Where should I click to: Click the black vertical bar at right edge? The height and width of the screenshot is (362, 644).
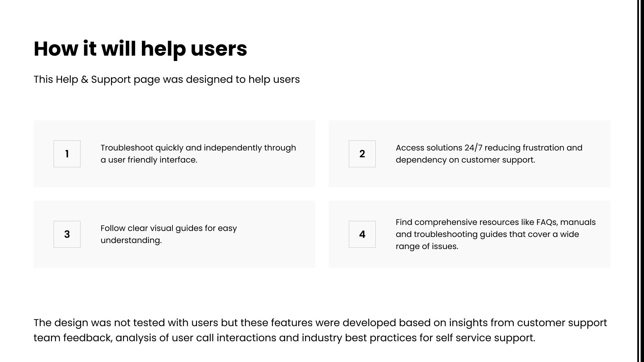point(639,181)
